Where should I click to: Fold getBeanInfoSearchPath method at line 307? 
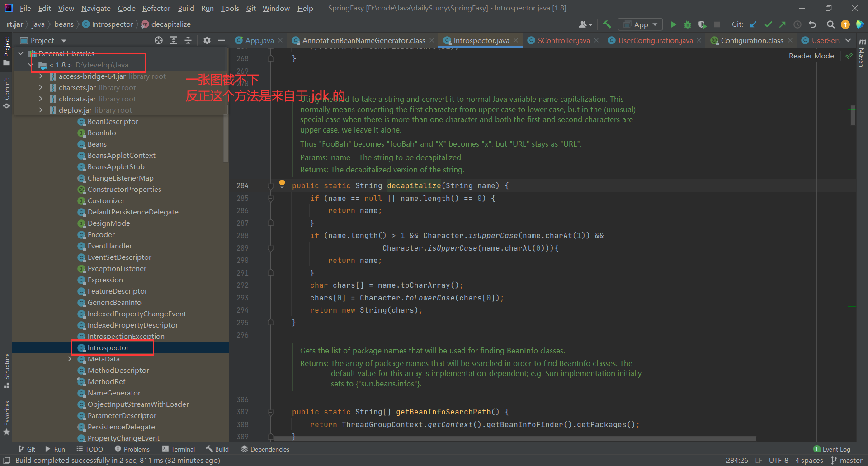click(x=270, y=412)
